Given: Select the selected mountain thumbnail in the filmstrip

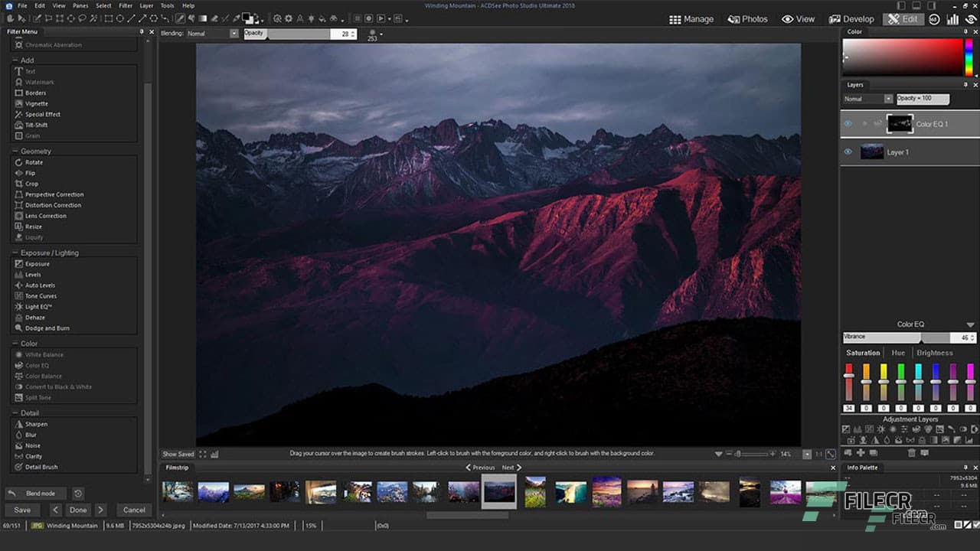Looking at the screenshot, I should 498,491.
